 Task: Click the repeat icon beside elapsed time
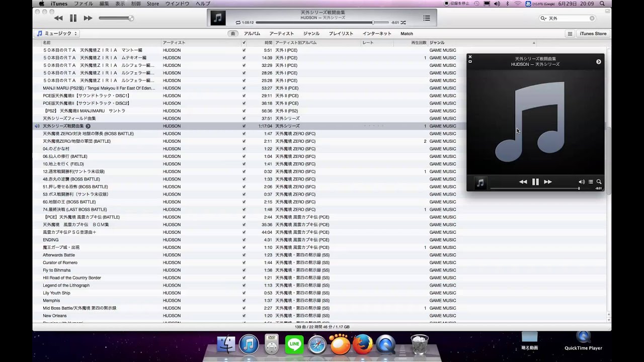point(238,23)
